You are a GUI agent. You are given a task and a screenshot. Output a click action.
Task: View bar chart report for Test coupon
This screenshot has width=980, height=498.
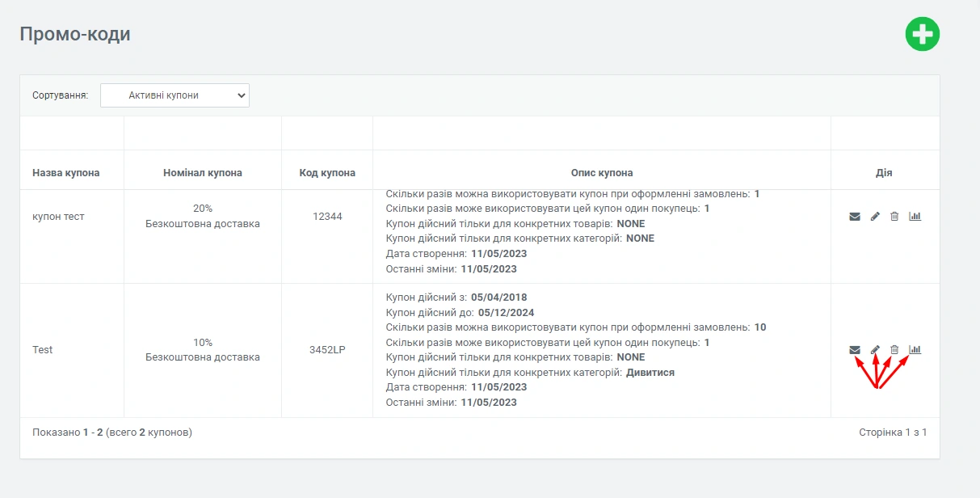(915, 349)
